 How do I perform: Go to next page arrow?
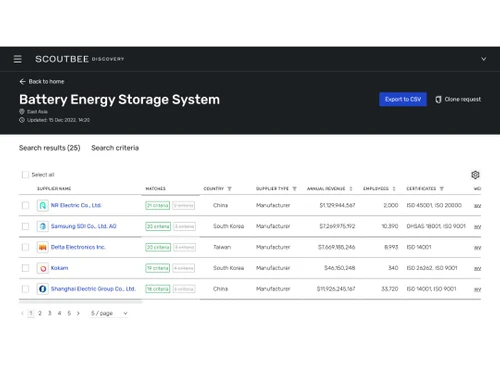click(78, 313)
